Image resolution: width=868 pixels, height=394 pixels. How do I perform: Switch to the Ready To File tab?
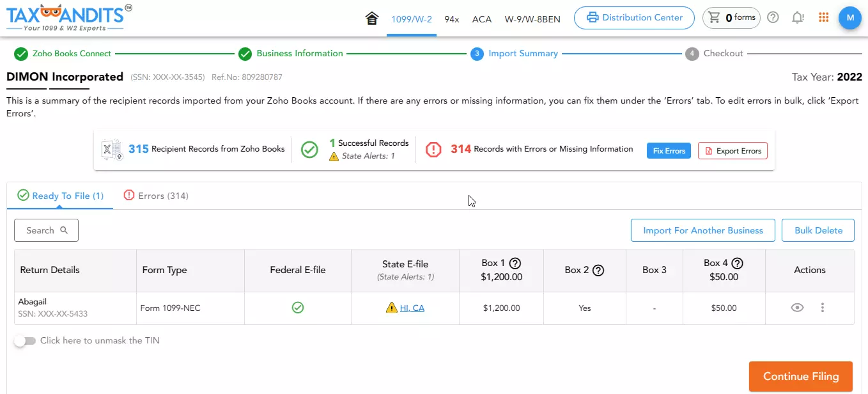tap(60, 196)
